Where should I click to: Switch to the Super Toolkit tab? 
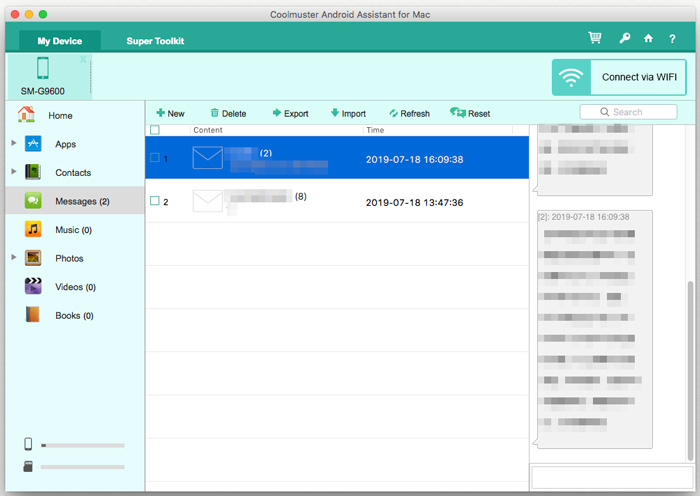[155, 41]
